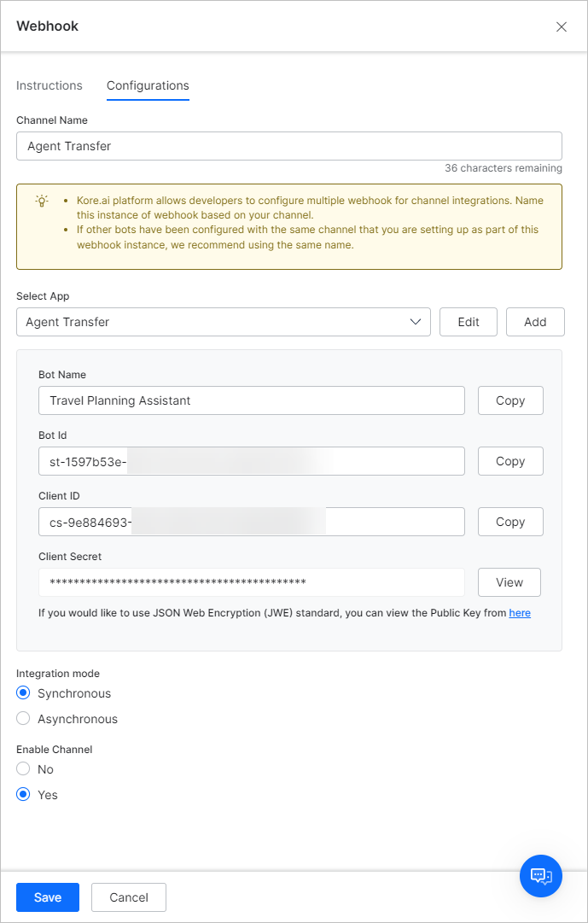The height and width of the screenshot is (923, 588).
Task: Edit the selected Agent Transfer app
Action: coord(469,322)
